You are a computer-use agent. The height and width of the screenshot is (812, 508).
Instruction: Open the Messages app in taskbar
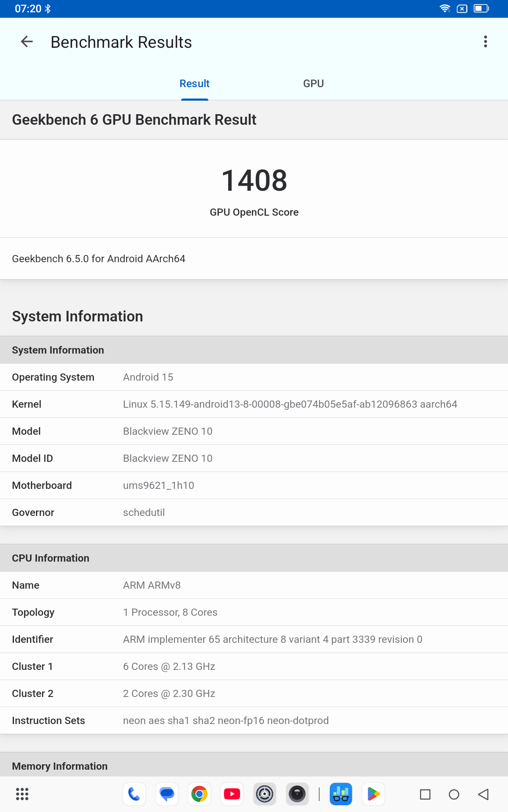pyautogui.click(x=167, y=794)
